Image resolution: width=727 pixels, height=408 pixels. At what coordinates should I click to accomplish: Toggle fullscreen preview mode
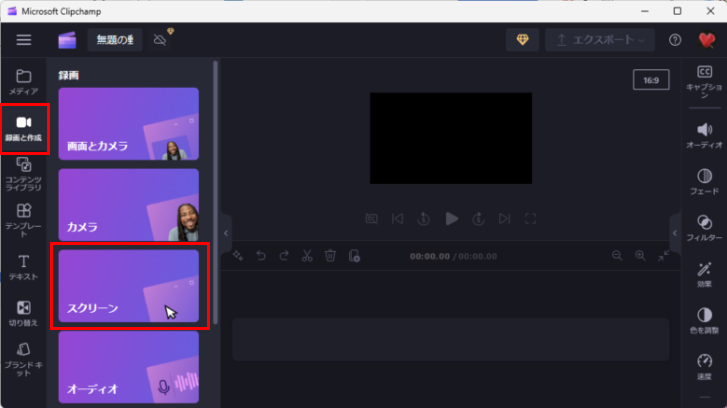coord(531,218)
